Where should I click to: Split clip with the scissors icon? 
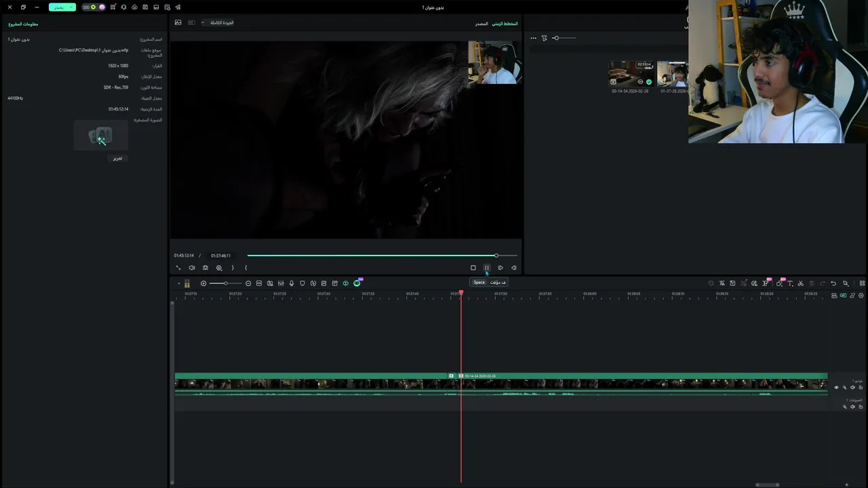pyautogui.click(x=801, y=283)
